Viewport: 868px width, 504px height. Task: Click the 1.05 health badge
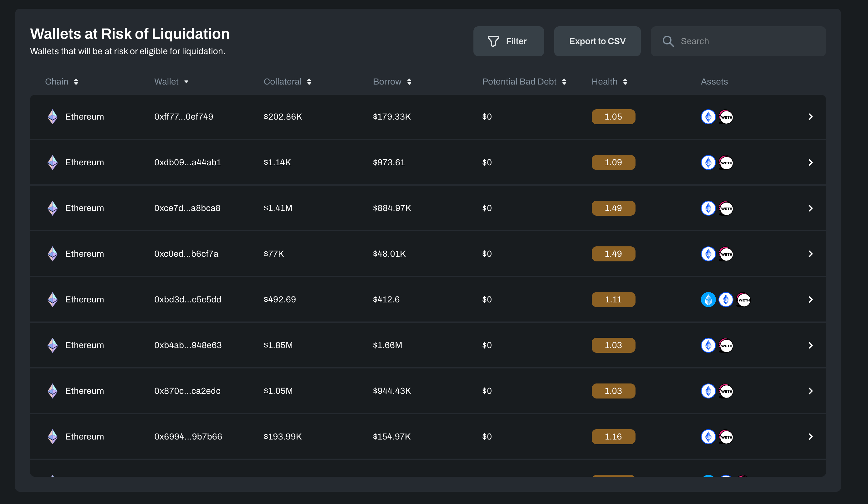(x=613, y=117)
